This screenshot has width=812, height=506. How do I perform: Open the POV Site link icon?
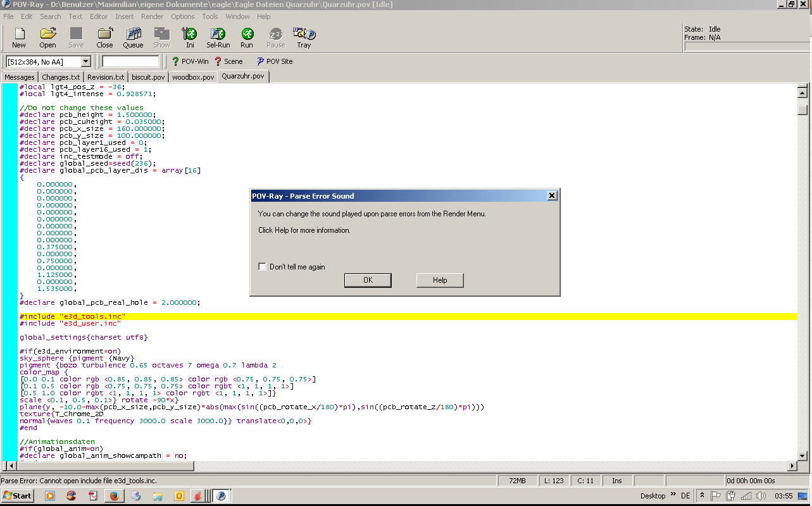274,61
